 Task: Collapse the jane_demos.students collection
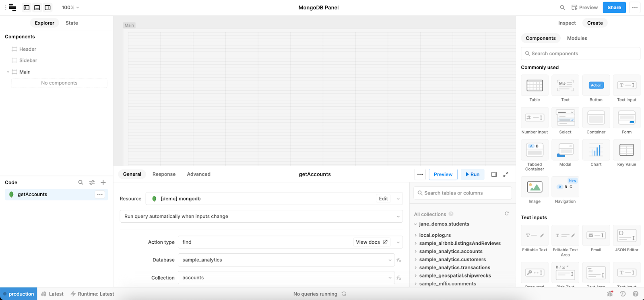click(415, 224)
